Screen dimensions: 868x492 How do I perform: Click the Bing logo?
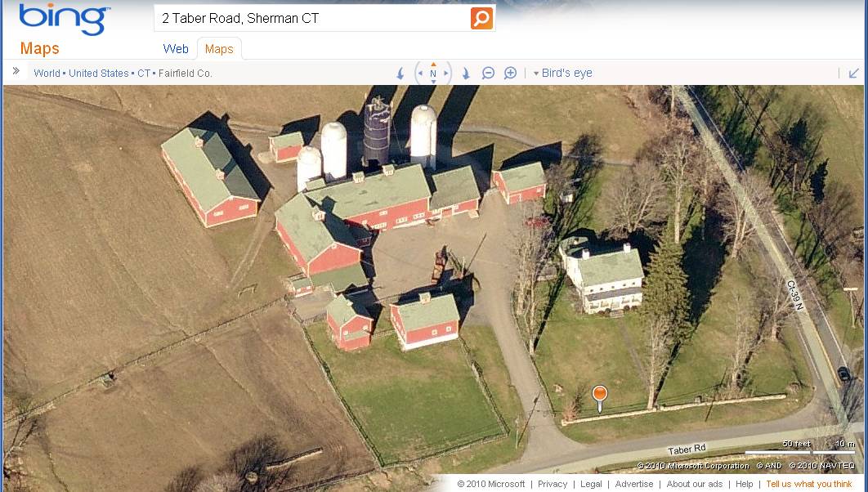(x=65, y=20)
